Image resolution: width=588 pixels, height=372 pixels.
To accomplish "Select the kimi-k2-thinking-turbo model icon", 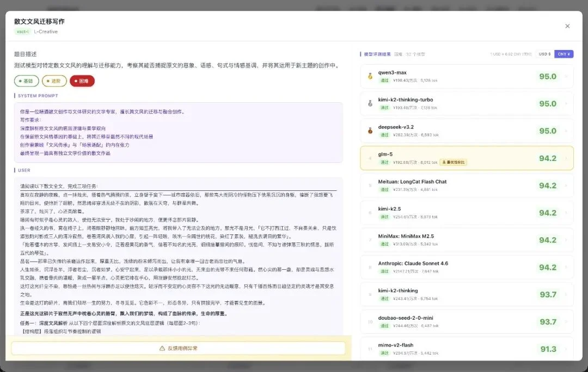I will (370, 104).
